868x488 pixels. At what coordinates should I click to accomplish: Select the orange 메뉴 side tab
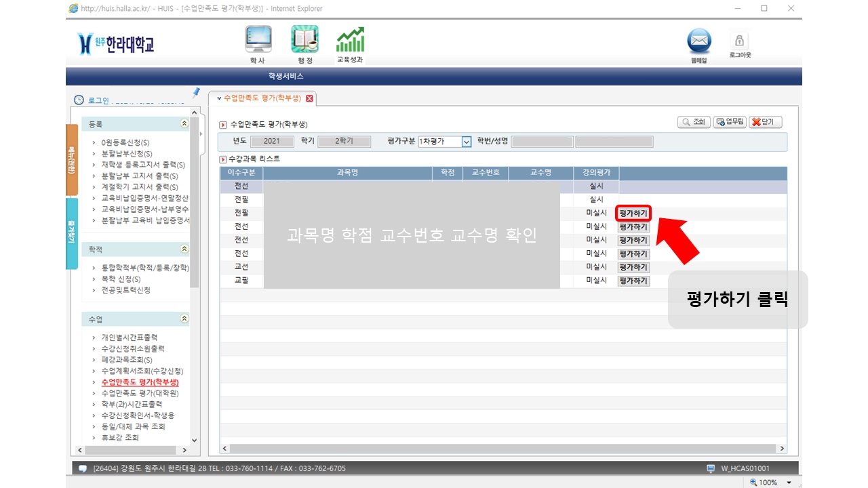click(x=71, y=159)
